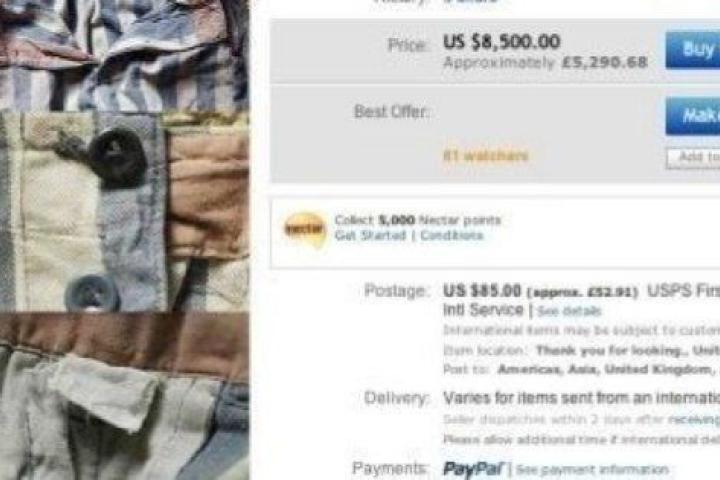Image resolution: width=720 pixels, height=480 pixels.
Task: Click the blue Buy It Now button
Action: (693, 50)
